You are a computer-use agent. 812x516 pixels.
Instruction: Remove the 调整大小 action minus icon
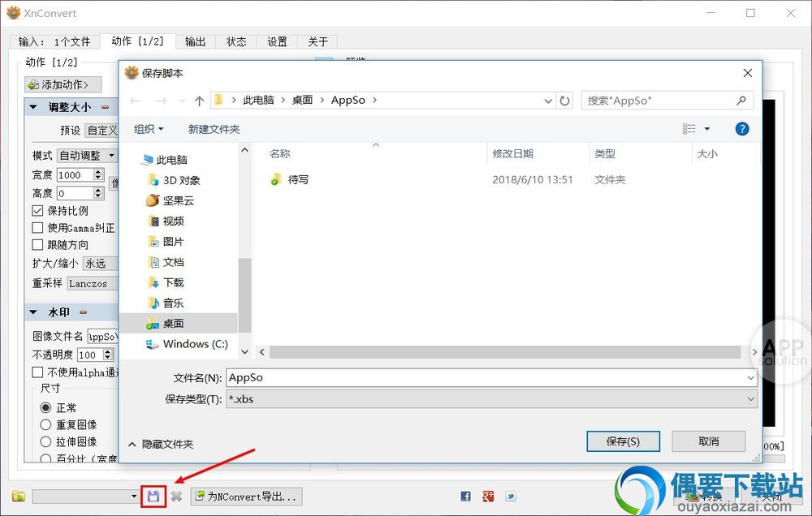coord(105,107)
